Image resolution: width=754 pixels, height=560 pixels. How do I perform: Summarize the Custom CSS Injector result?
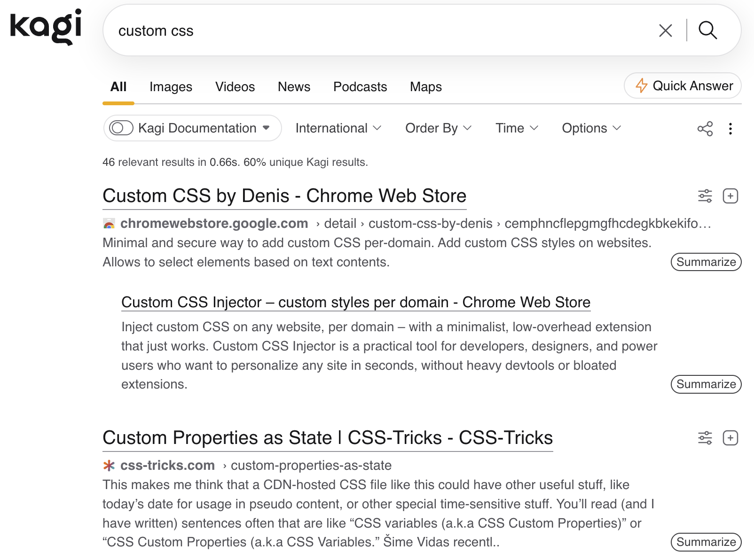[x=706, y=384]
